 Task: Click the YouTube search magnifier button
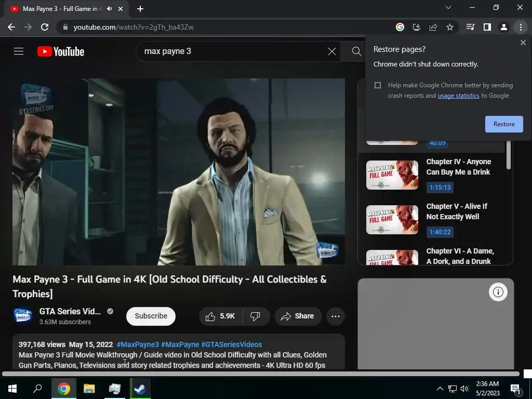click(356, 51)
